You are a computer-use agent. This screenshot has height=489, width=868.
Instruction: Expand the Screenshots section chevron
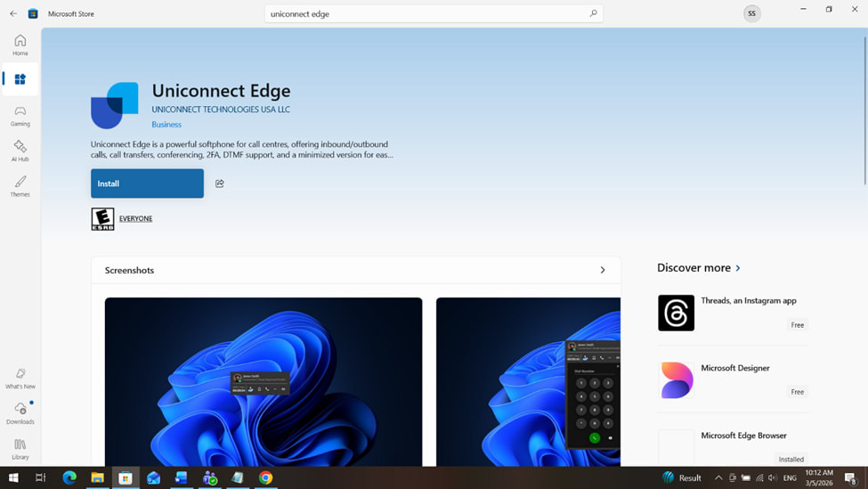coord(603,270)
